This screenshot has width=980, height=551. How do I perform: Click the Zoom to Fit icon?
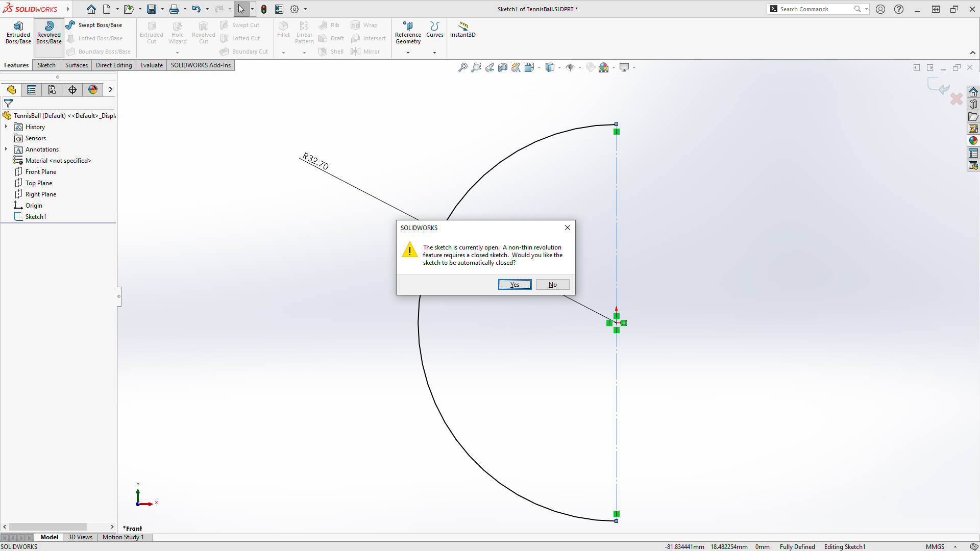463,67
